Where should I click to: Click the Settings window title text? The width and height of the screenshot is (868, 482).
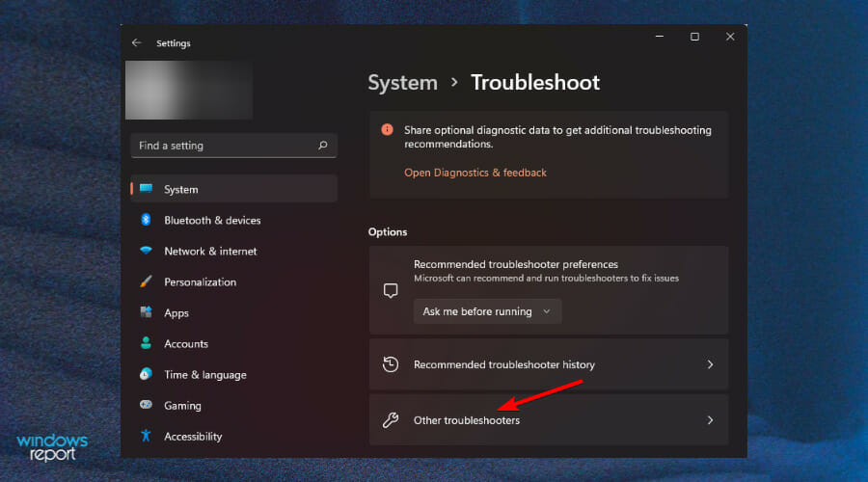coord(174,43)
